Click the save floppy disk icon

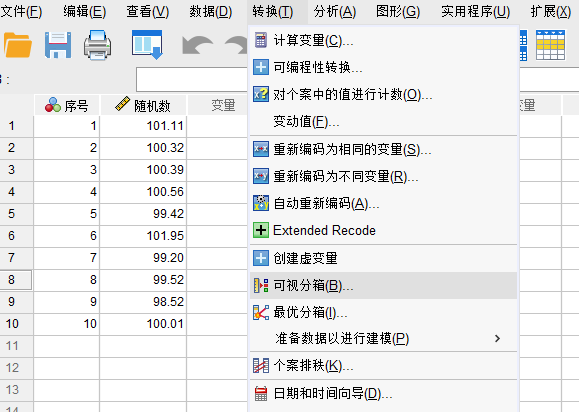tap(58, 45)
